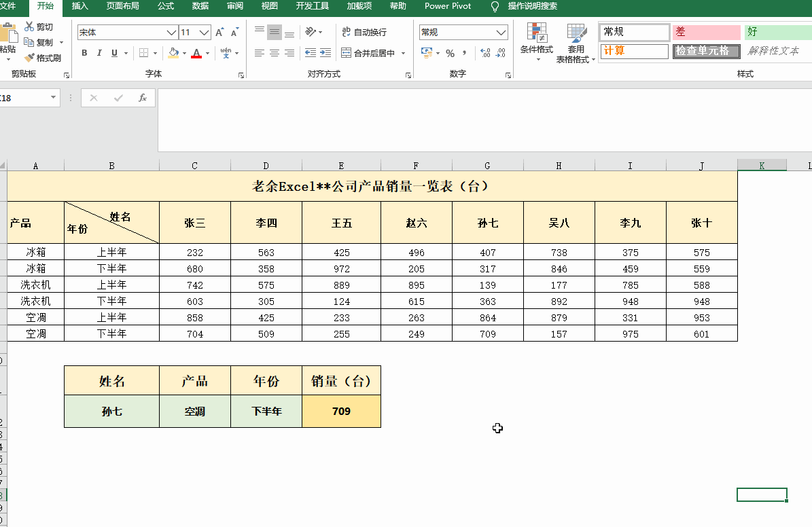
Task: Click the text Orientation icon
Action: click(311, 32)
